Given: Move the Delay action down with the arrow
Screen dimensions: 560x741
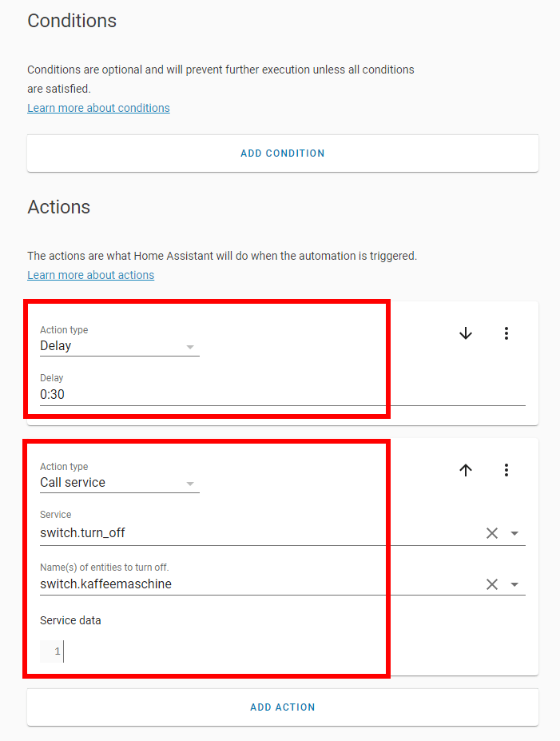Looking at the screenshot, I should point(466,333).
